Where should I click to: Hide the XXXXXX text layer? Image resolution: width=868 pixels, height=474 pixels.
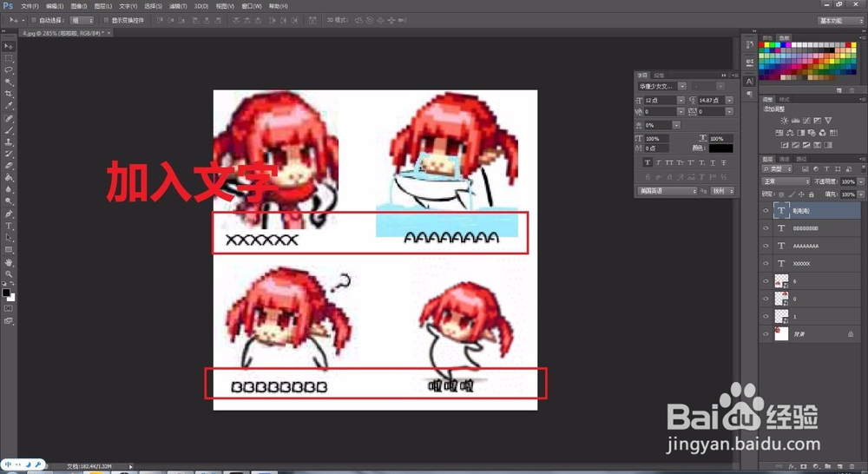click(x=766, y=264)
